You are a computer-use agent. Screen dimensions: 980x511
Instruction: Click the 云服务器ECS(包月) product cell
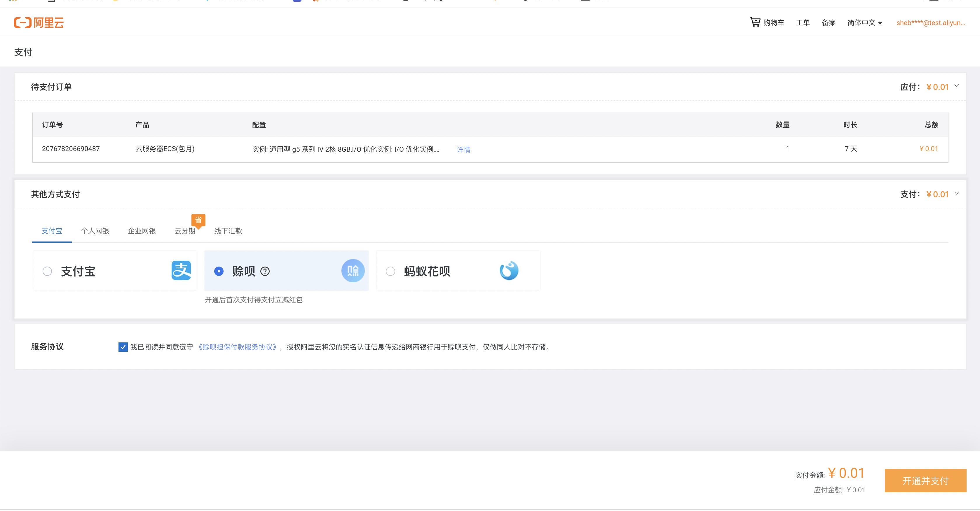(x=165, y=149)
